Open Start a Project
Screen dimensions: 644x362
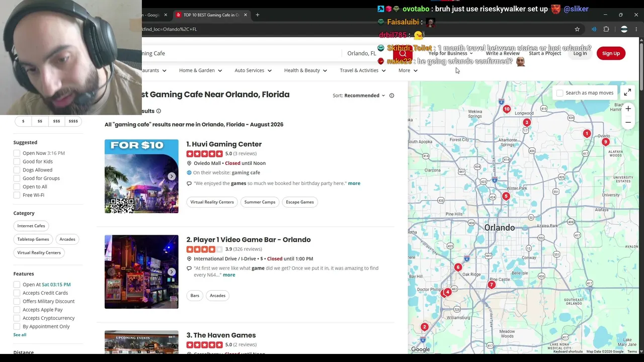pos(545,53)
